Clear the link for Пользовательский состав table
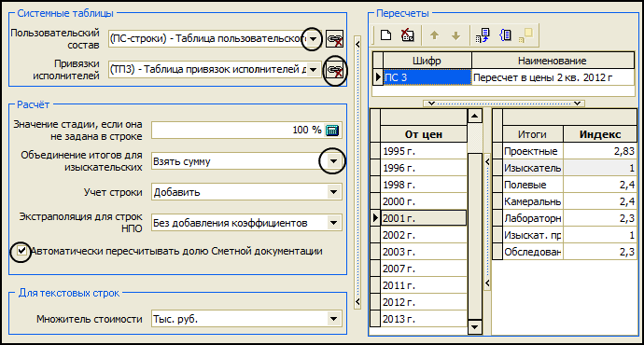 coord(334,39)
